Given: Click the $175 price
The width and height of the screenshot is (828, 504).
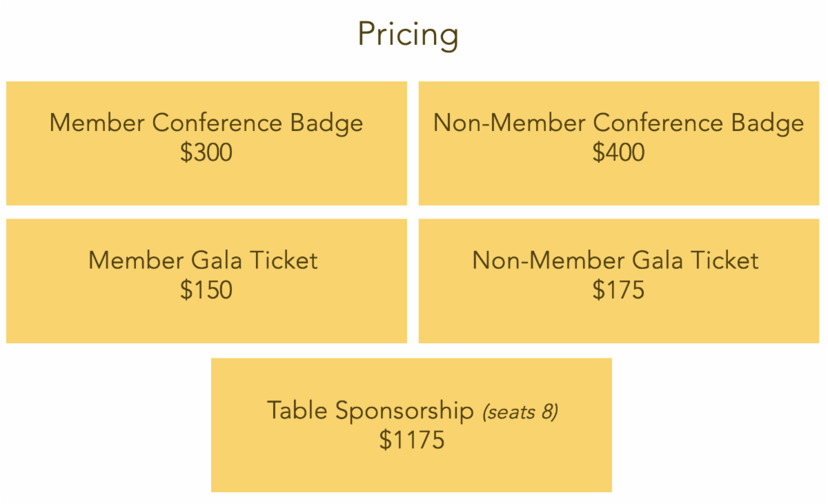Looking at the screenshot, I should [x=618, y=290].
